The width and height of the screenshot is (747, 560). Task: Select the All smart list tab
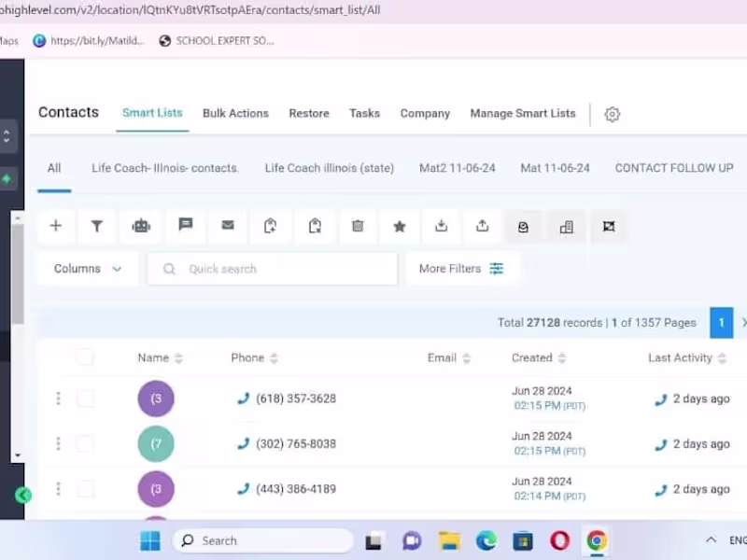point(54,168)
